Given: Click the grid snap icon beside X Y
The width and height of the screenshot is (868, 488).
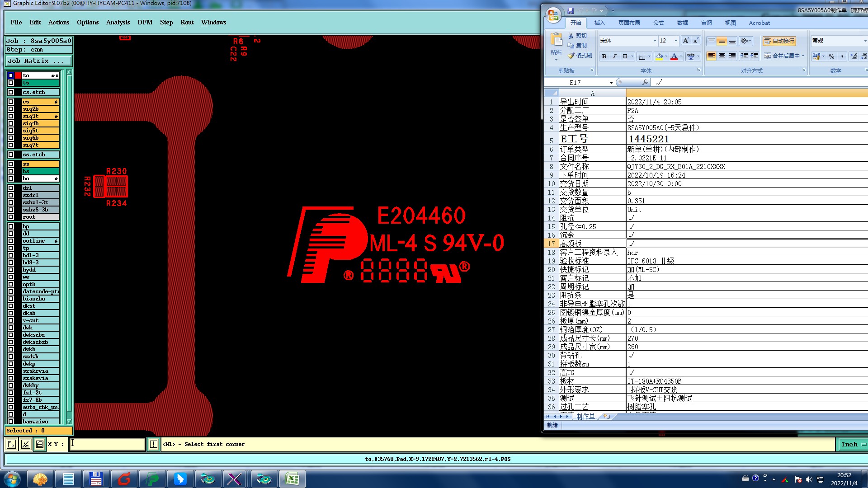Looking at the screenshot, I should (x=40, y=444).
